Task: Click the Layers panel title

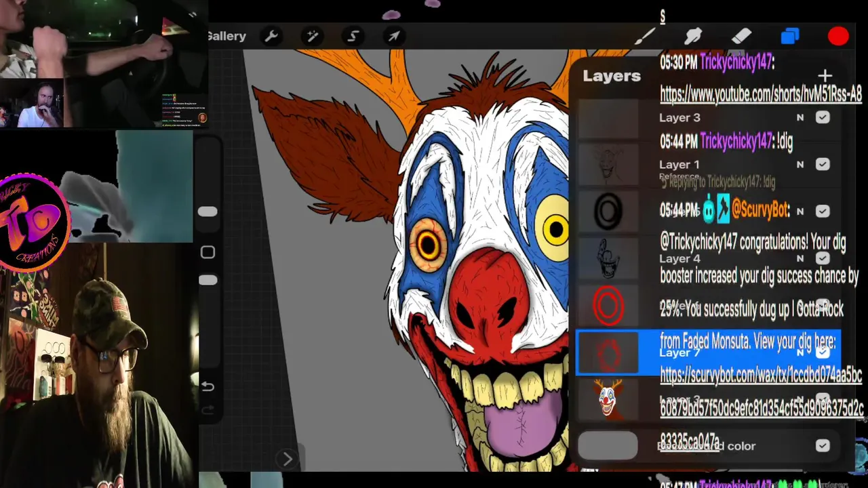Action: pos(612,76)
